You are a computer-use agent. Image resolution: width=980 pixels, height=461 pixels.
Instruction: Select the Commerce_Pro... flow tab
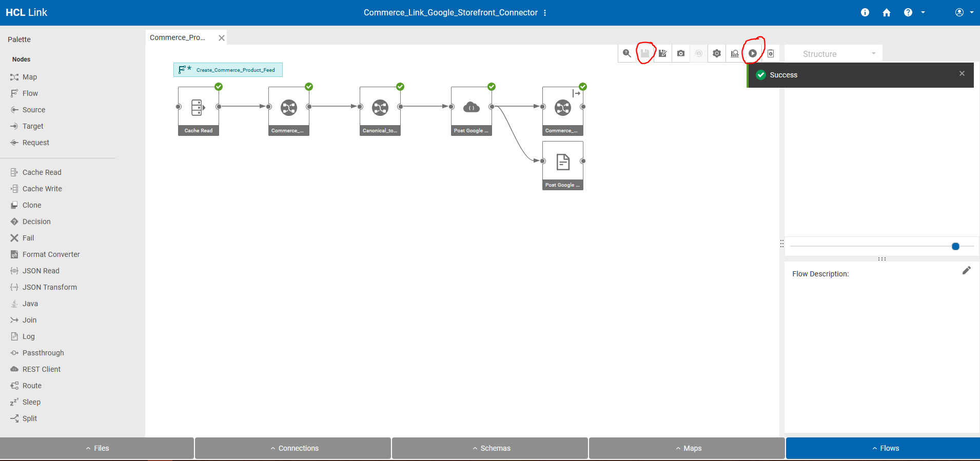tap(178, 37)
